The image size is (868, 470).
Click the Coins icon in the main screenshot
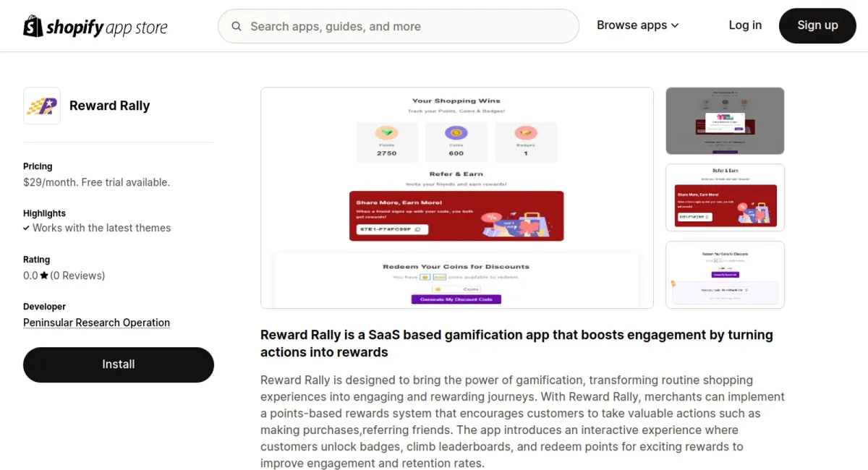(456, 133)
